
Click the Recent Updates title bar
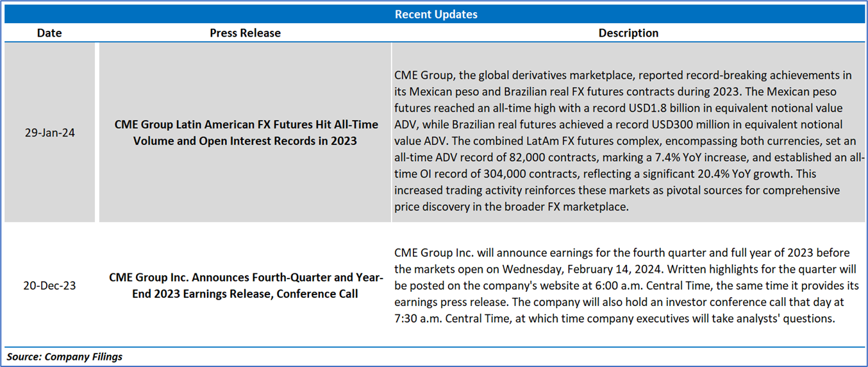point(435,14)
